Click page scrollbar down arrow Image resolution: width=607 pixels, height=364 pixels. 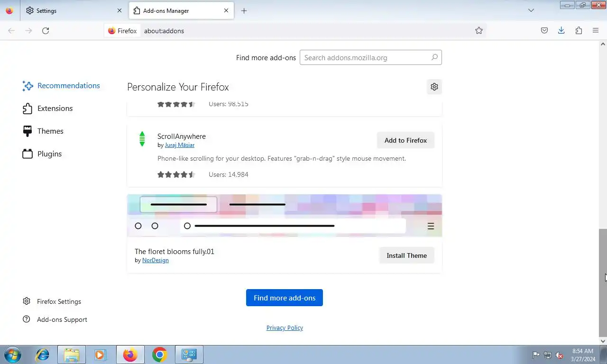pyautogui.click(x=603, y=341)
